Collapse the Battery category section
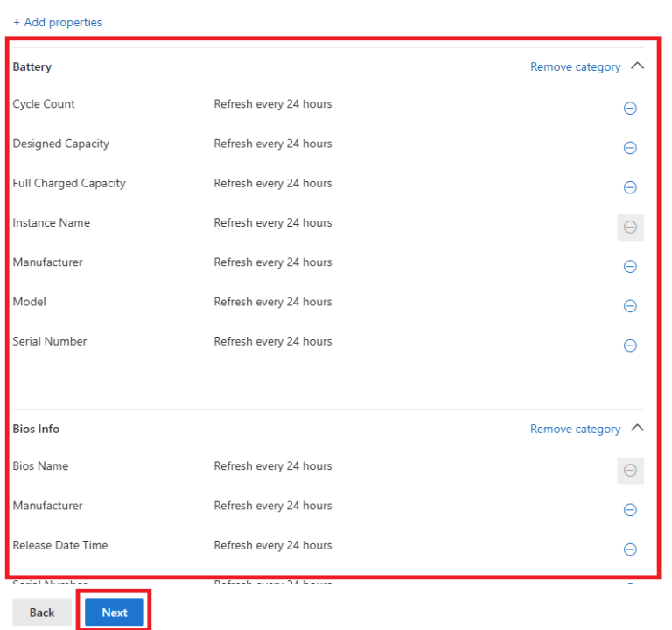Screen dimensions: 672x630 (x=637, y=66)
